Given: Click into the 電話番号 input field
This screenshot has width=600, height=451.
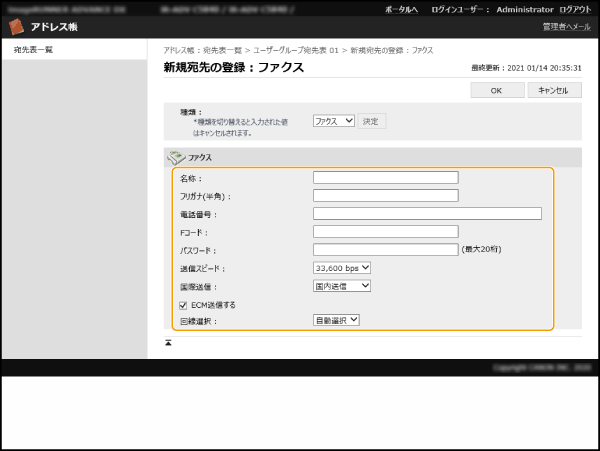Looking at the screenshot, I should [x=427, y=214].
